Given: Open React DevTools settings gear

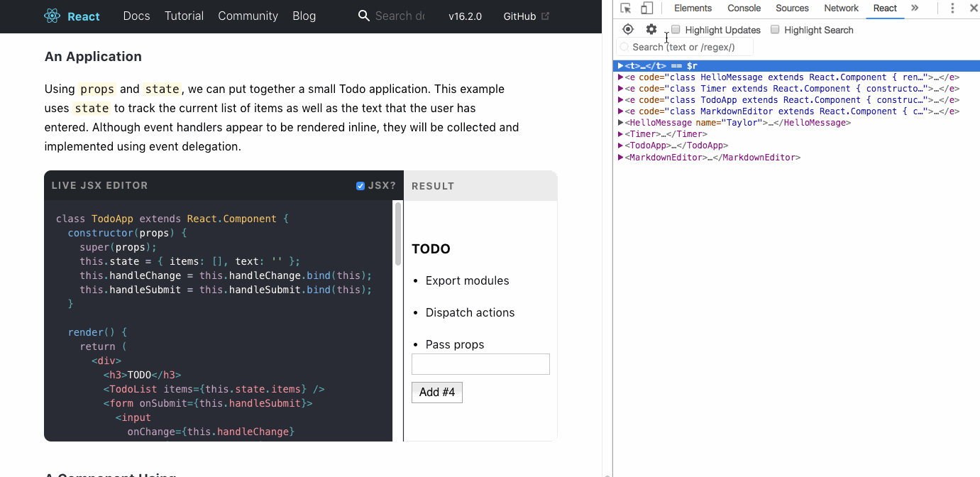Looking at the screenshot, I should [x=651, y=29].
